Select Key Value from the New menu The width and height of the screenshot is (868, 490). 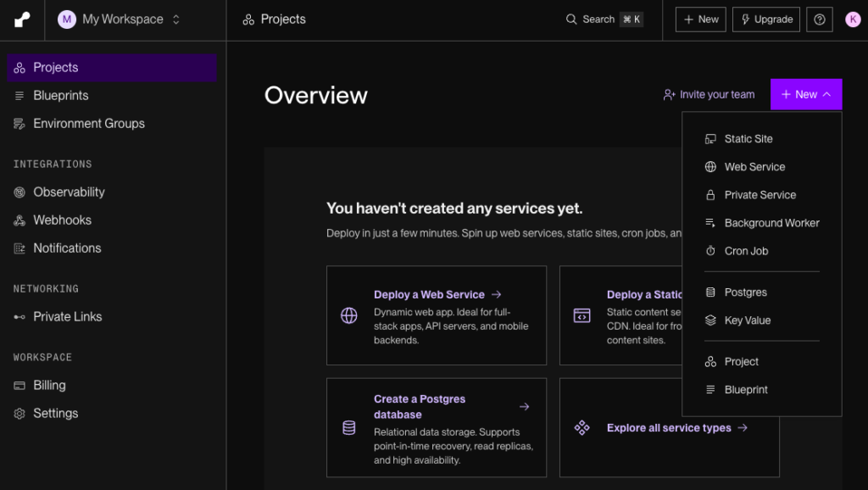747,320
